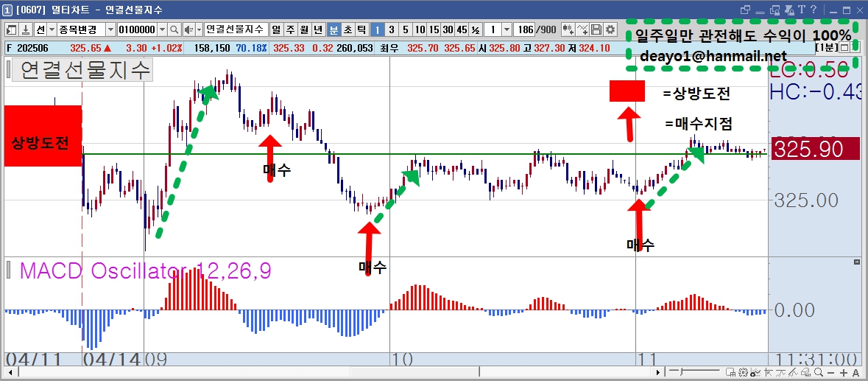Click the gear settings icon in bottom bar
Screen dimensions: 868x381
pyautogui.click(x=744, y=372)
